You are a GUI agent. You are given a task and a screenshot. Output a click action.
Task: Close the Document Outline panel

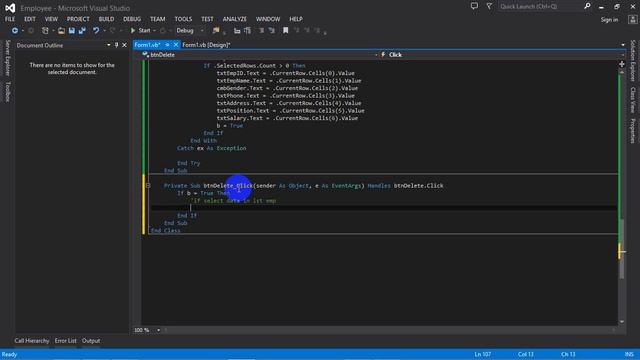(124, 45)
